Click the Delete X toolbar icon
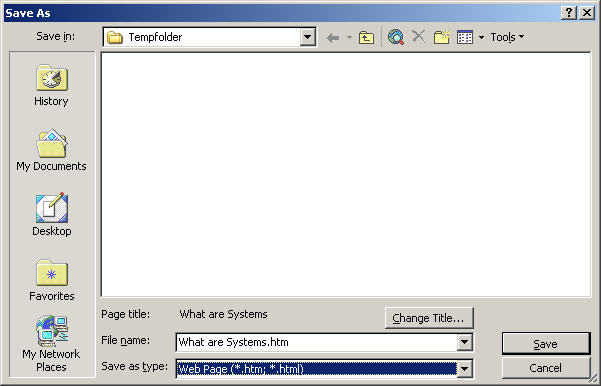Image resolution: width=601 pixels, height=386 pixels. (419, 37)
